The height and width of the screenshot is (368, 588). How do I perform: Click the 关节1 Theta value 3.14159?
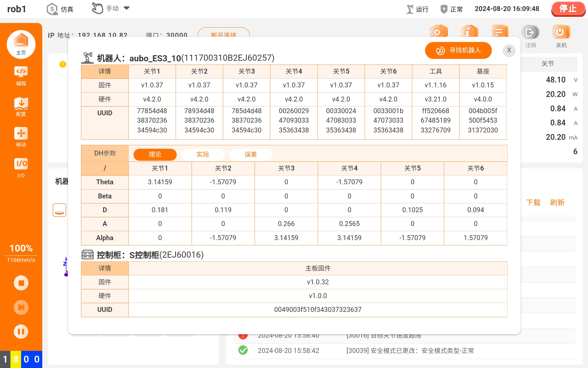(x=160, y=182)
